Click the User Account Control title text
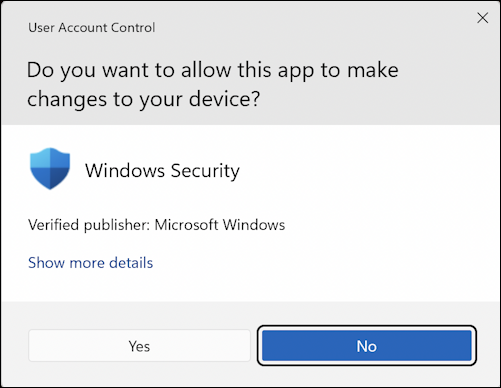 pyautogui.click(x=92, y=27)
